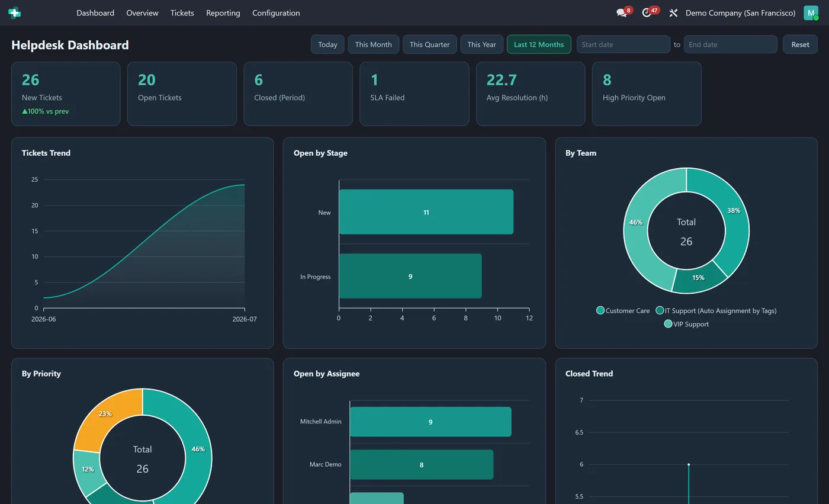Select the 46% slice in By Team
The width and height of the screenshot is (829, 504).
click(636, 222)
